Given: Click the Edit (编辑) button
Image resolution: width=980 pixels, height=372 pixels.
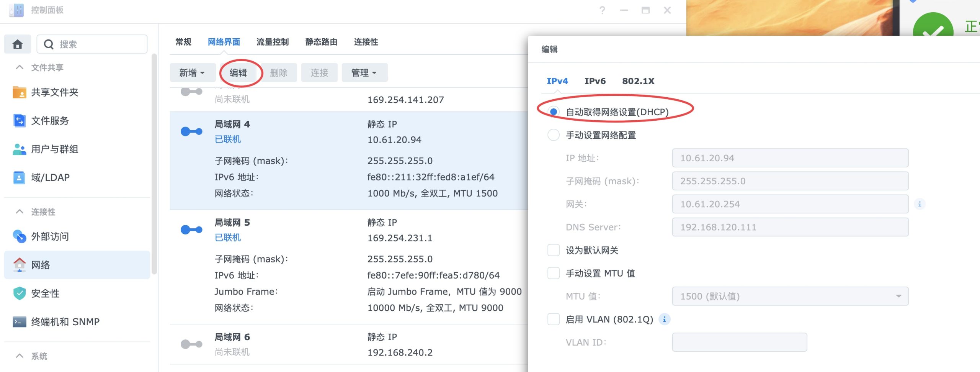Looking at the screenshot, I should [238, 73].
